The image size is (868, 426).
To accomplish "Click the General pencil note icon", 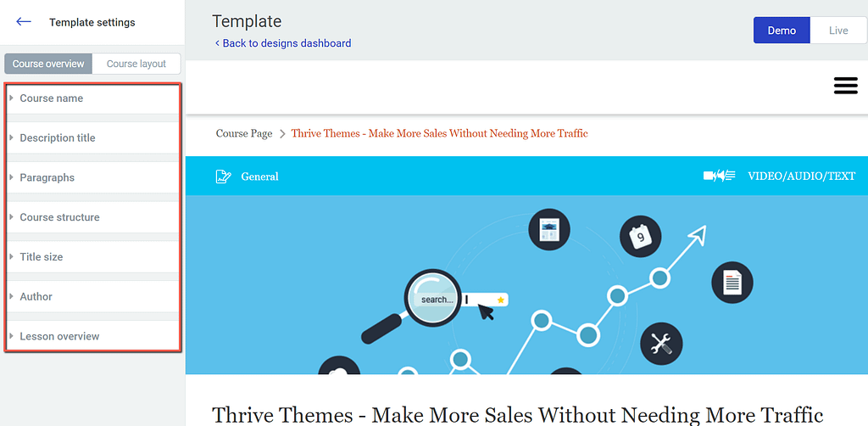I will [223, 177].
